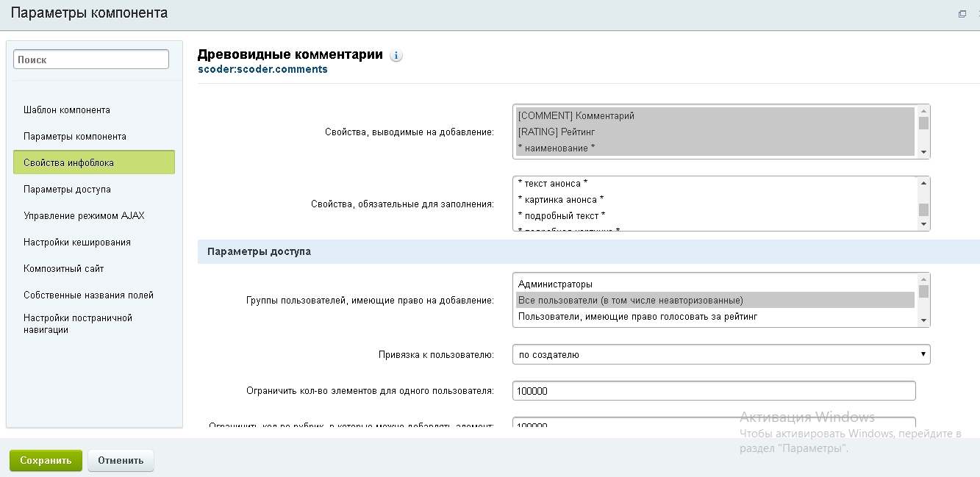Click the Сохранить button
Screen dimensions: 980x477
click(46, 461)
